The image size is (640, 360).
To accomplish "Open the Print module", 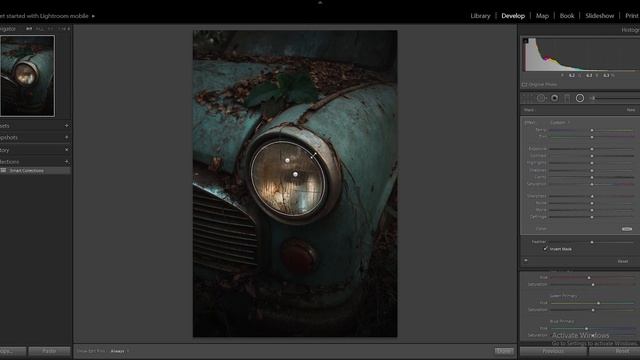I will (632, 16).
